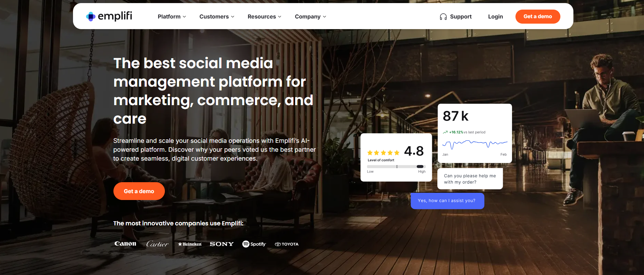The image size is (644, 275).
Task: Expand the Customers dropdown menu
Action: pos(217,16)
